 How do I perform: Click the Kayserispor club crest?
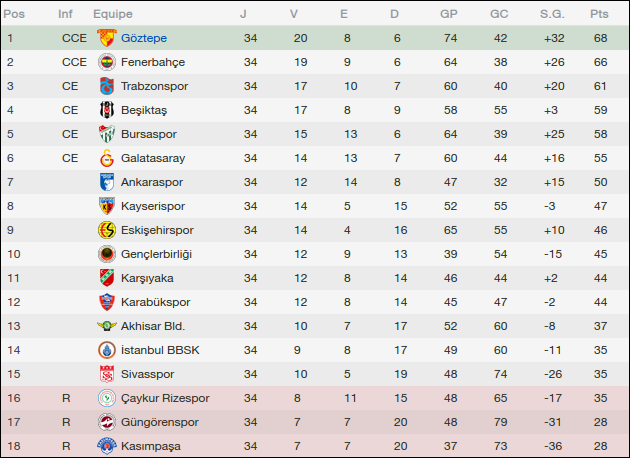point(106,206)
